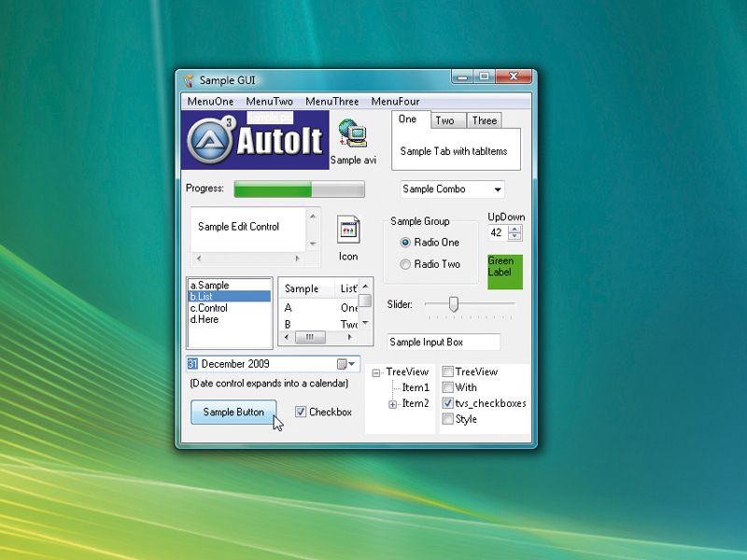Switch to tab Three
The image size is (747, 560).
click(485, 121)
